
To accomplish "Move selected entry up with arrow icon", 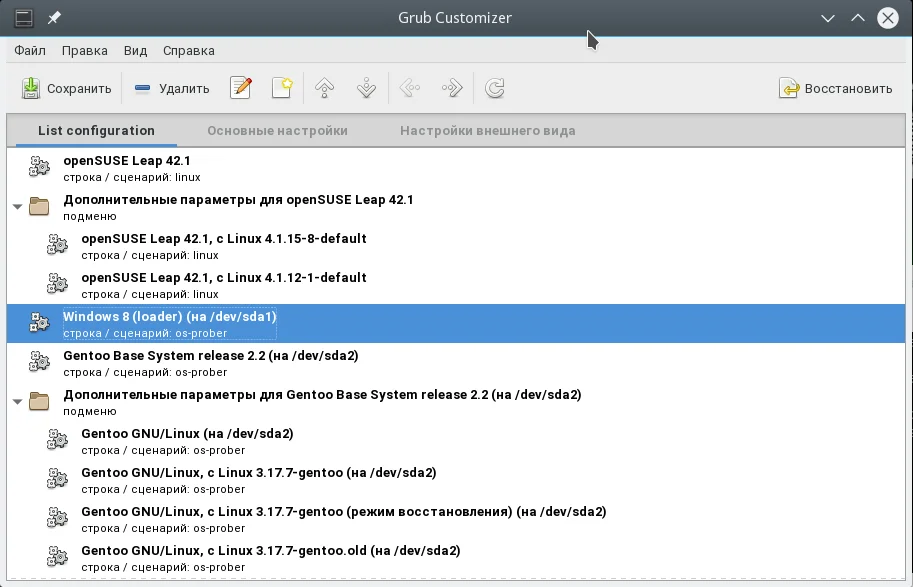I will point(324,88).
